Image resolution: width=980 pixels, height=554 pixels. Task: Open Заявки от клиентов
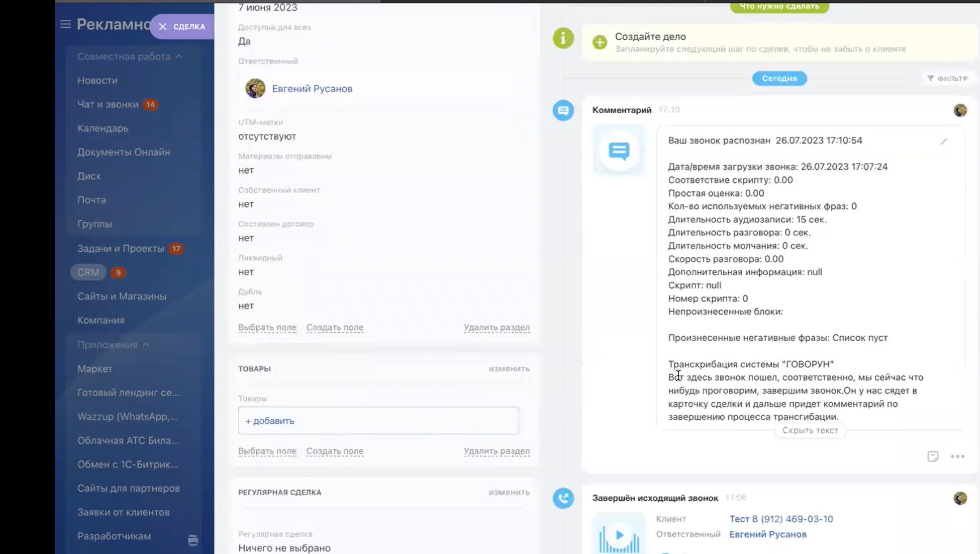[x=123, y=512]
